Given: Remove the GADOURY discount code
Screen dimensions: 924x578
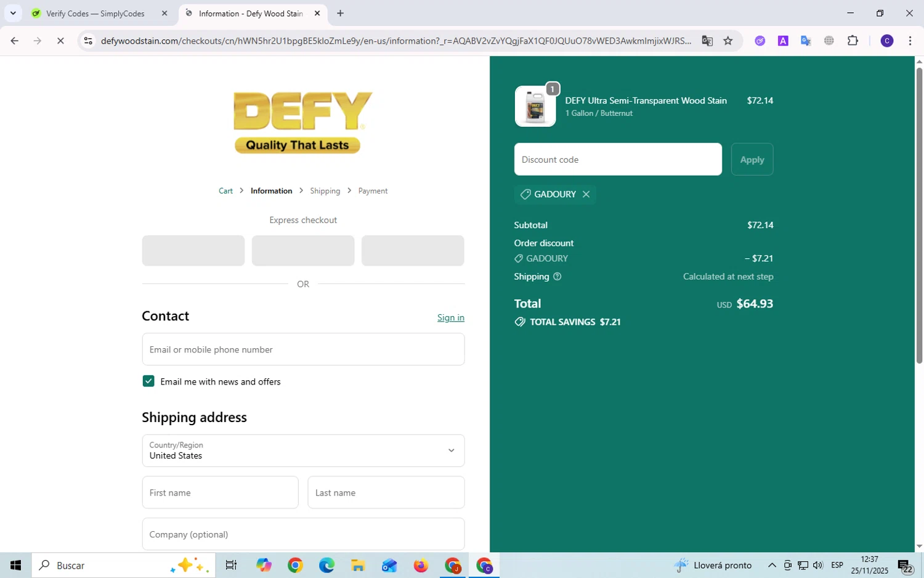Looking at the screenshot, I should [586, 194].
